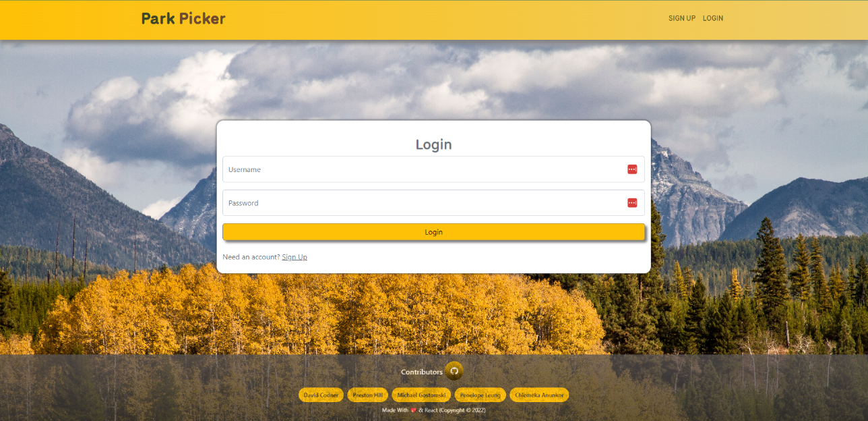Click the heart emoji in the footer
This screenshot has height=421, width=868.
click(x=412, y=410)
